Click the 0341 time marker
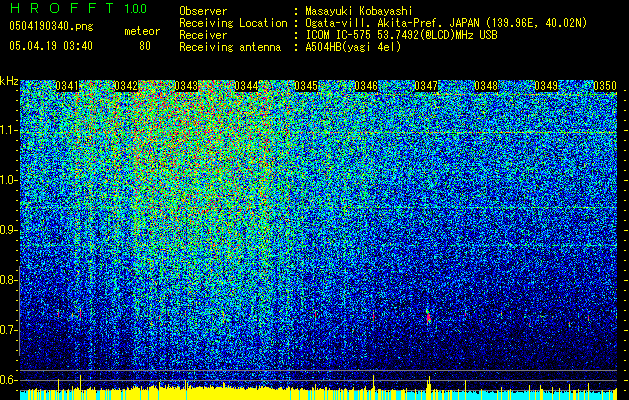Viewport: 629px width, 400px height. coord(67,86)
